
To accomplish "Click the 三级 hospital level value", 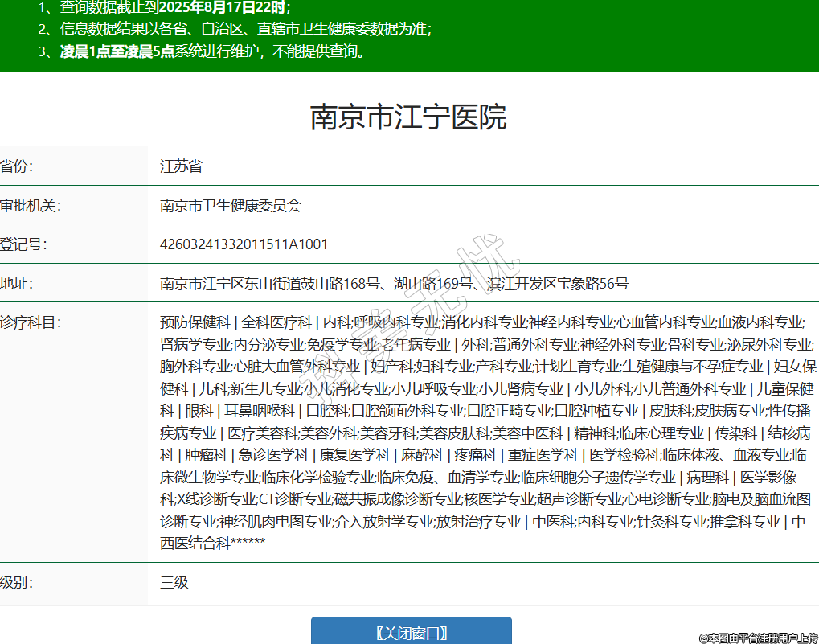I will click(x=174, y=582).
